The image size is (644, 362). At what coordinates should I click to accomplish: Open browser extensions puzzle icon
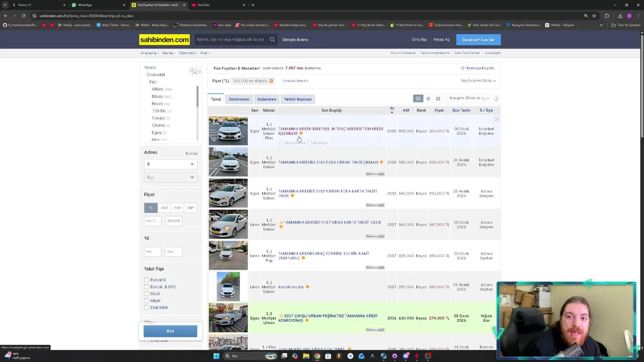607,16
